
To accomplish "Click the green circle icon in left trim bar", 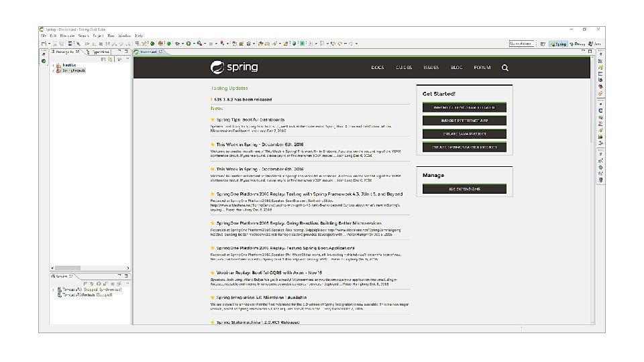I will (44, 61).
